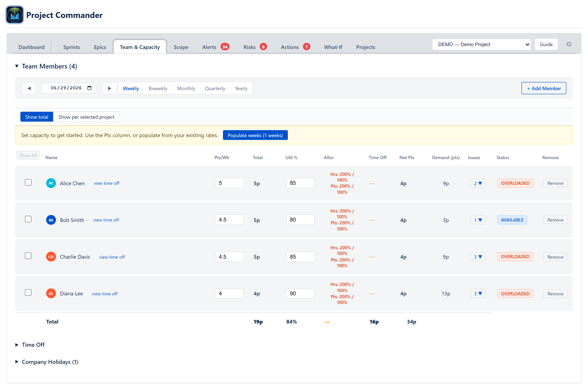Image resolution: width=588 pixels, height=390 pixels.
Task: Click Populate weeks (1 weeks) button
Action: (255, 135)
